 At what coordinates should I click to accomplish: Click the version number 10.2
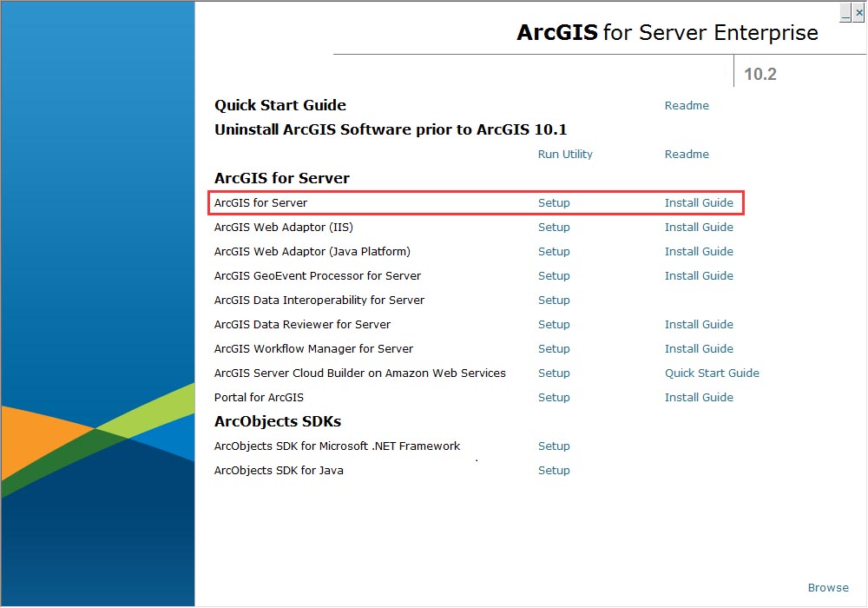(x=760, y=74)
